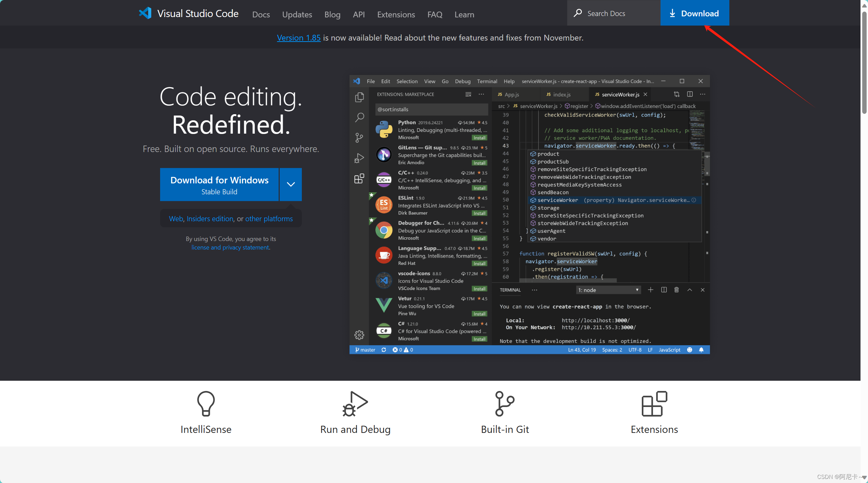The width and height of the screenshot is (868, 483).
Task: Click the open changes icon in editor toolbar
Action: [x=677, y=94]
